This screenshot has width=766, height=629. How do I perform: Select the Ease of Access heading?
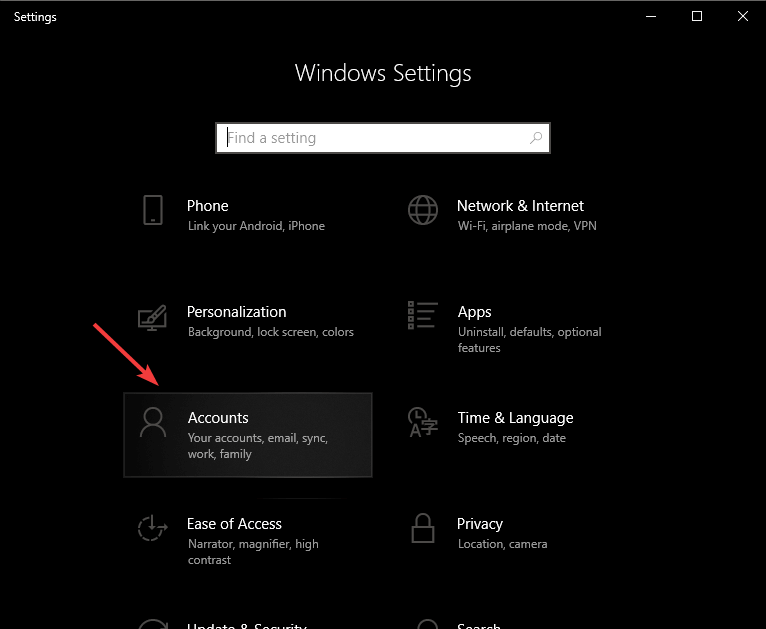[x=234, y=524]
